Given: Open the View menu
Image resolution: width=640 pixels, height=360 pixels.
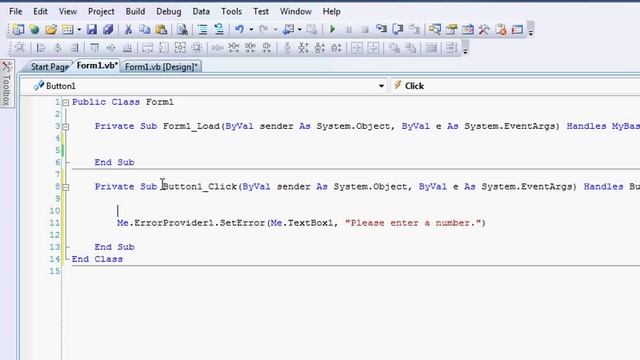Looking at the screenshot, I should click(68, 11).
